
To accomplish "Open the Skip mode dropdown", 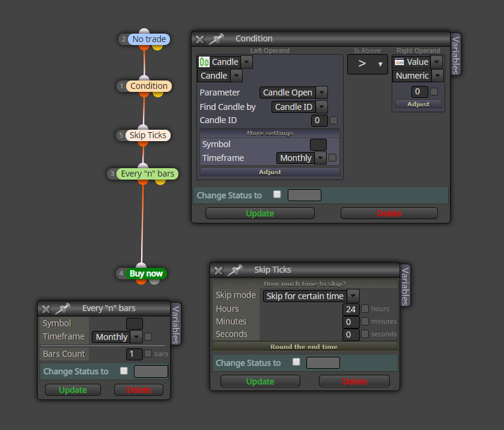I will click(x=353, y=295).
